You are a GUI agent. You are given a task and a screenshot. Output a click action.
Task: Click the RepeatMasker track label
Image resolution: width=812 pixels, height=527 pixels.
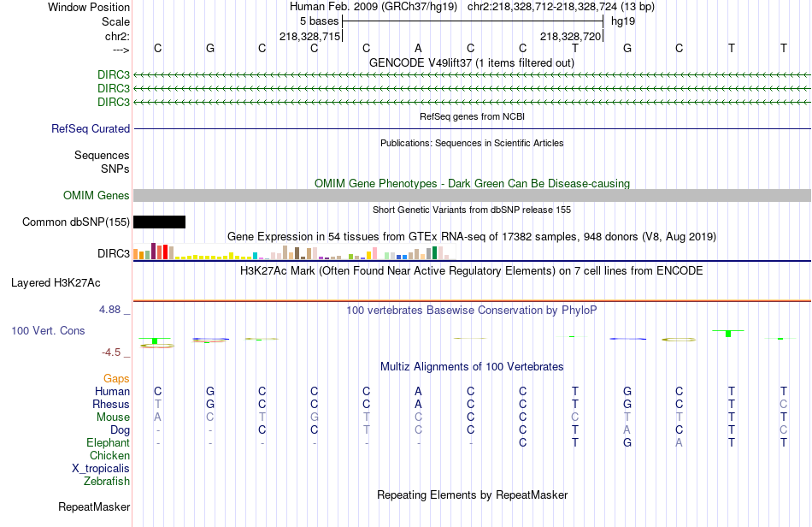[94, 506]
